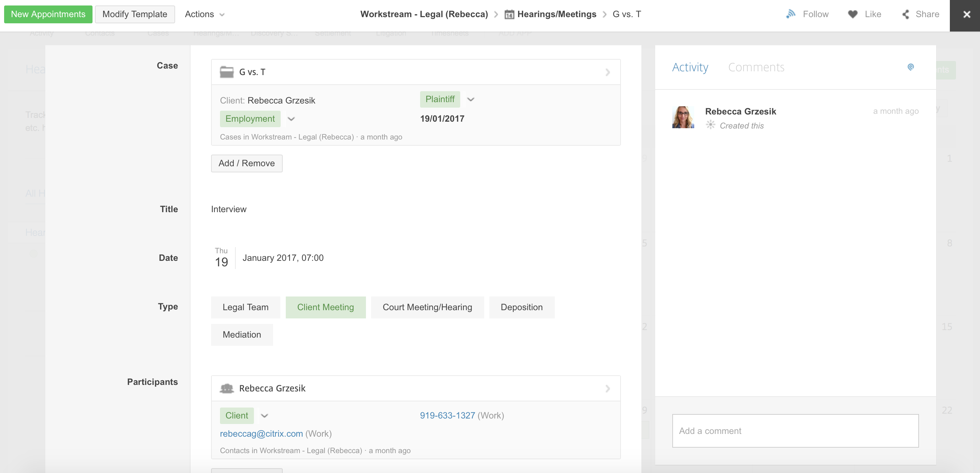Click the blue activity filter icon
The image size is (980, 473).
tap(910, 67)
